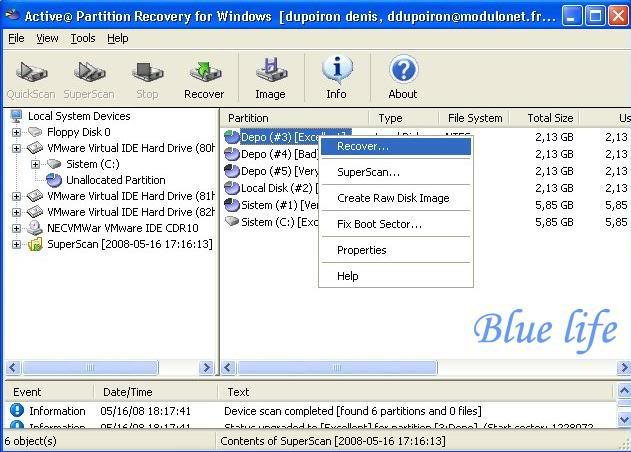The height and width of the screenshot is (452, 631).
Task: Choose SuperScan... from the context menu
Action: (396, 172)
